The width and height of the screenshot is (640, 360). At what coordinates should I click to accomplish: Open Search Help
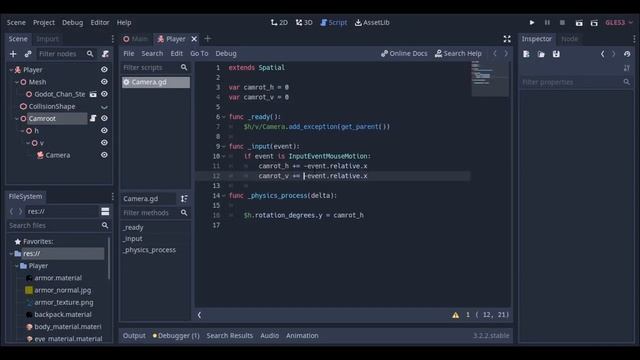[x=458, y=53]
